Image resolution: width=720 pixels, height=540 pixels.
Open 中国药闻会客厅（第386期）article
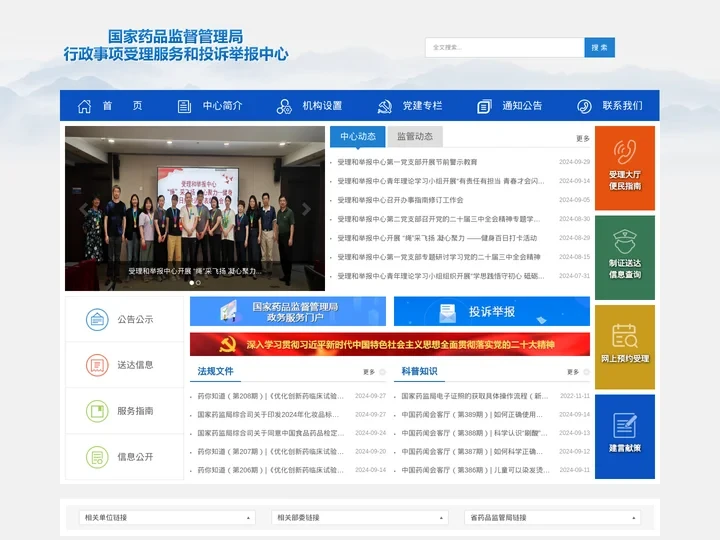(x=475, y=470)
